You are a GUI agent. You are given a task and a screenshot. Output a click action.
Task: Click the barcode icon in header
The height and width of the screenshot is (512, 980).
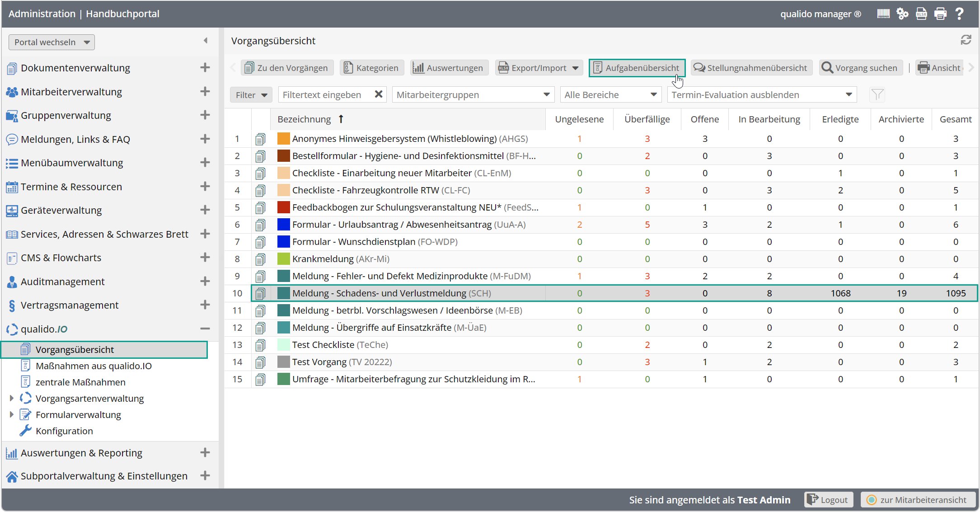coord(883,14)
